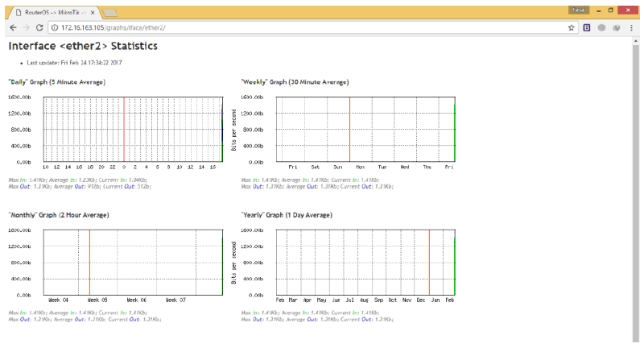Click the Jul label on Yearly graph
The image size is (644, 356).
point(349,300)
